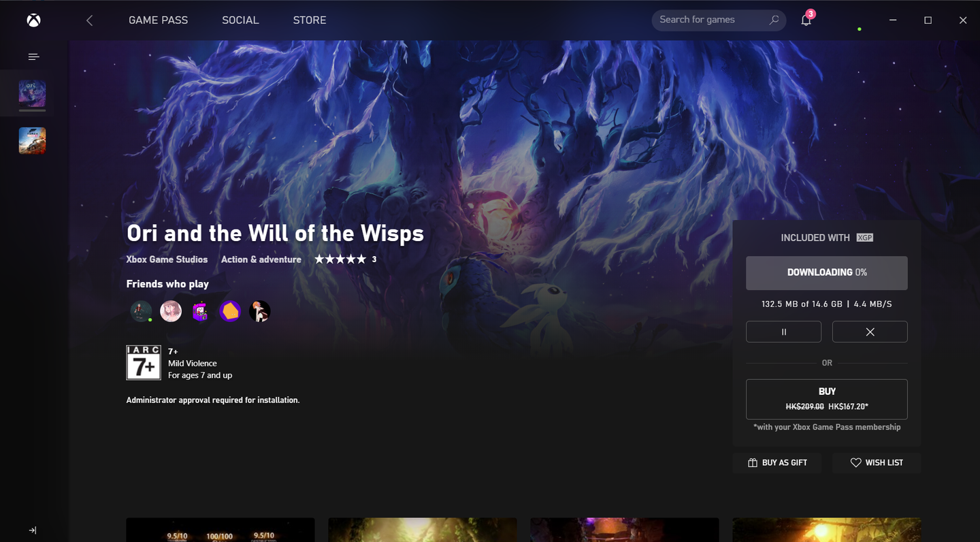Pause the download

(x=783, y=332)
